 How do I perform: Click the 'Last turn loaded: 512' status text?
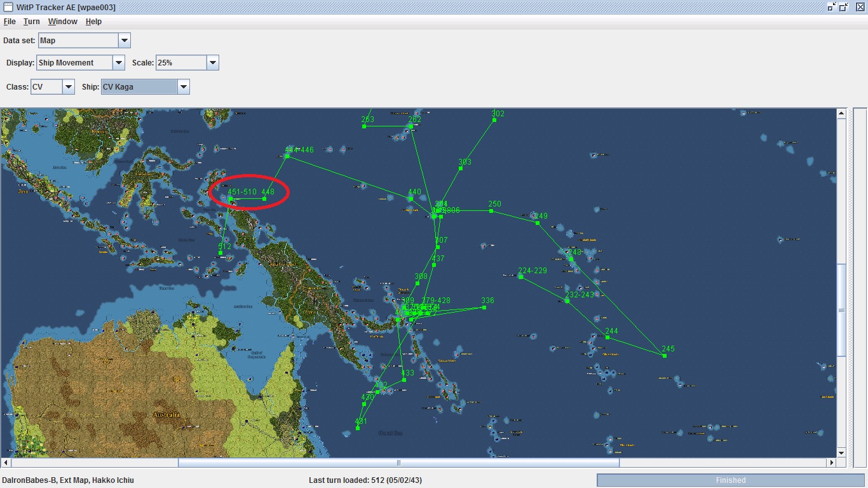[x=365, y=480]
